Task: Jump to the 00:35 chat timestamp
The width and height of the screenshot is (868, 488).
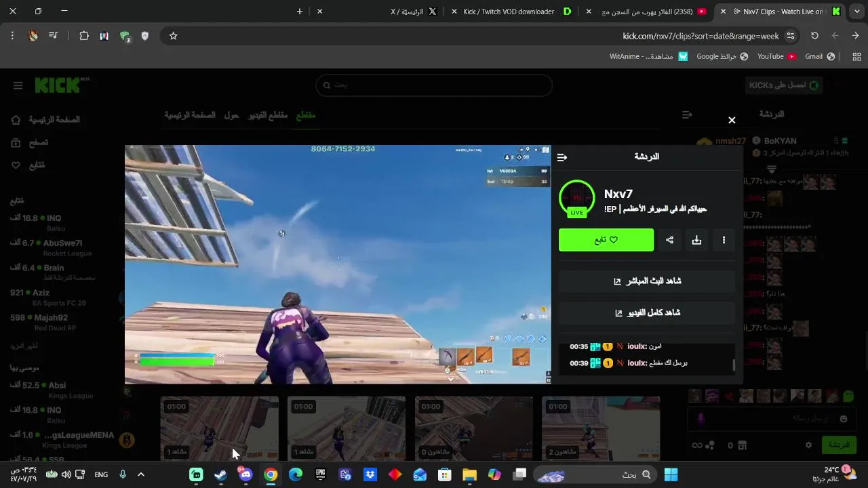Action: point(578,346)
